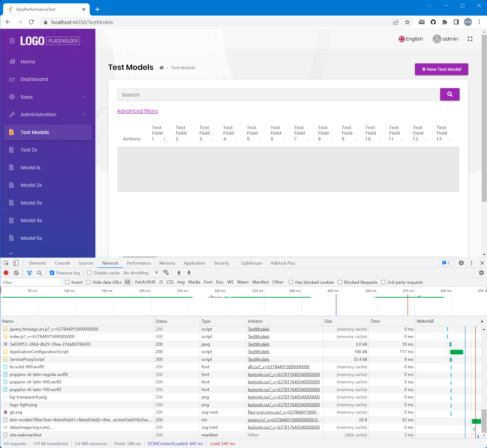Open DevTools inspect element picker

6,263
